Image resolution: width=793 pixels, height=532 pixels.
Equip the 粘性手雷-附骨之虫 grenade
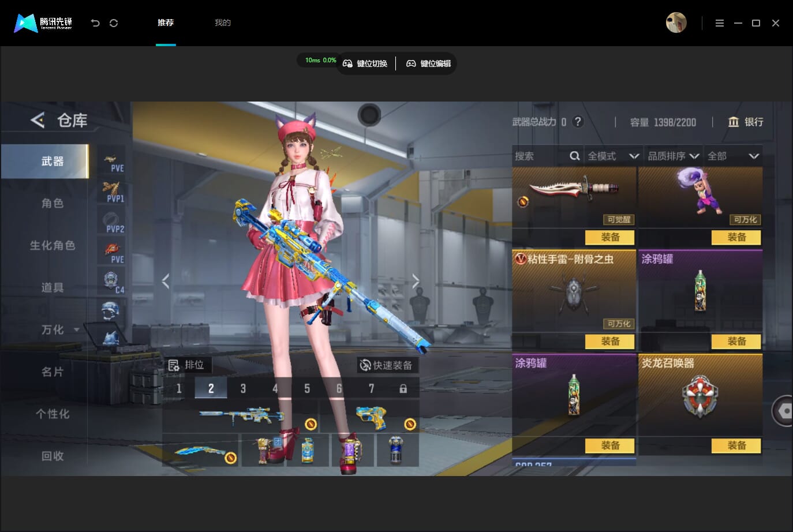tap(610, 341)
